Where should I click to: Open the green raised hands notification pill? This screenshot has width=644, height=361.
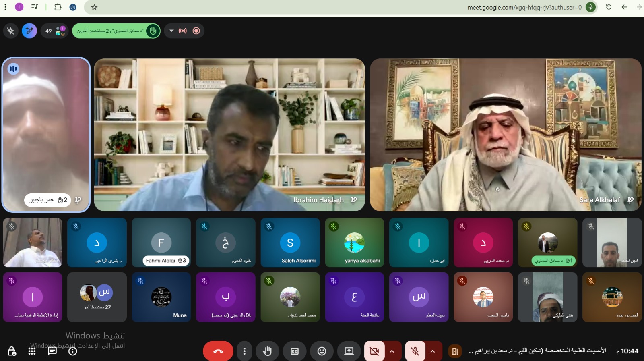pyautogui.click(x=116, y=31)
